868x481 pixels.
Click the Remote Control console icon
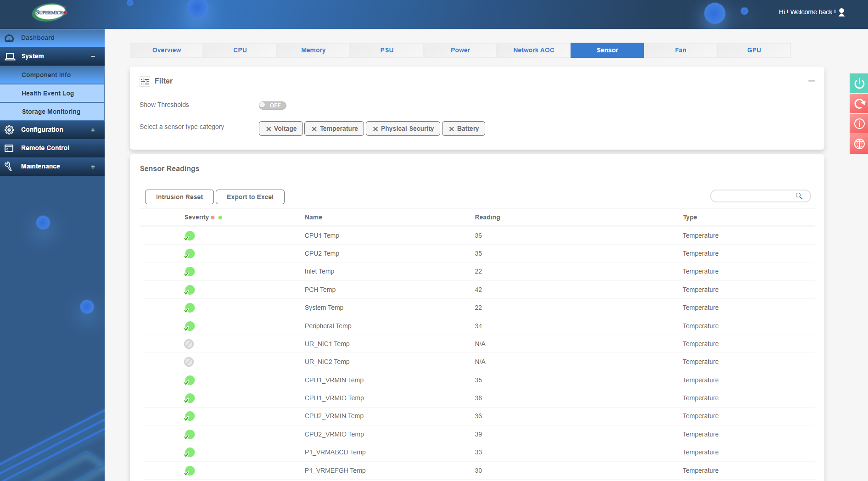coord(9,148)
